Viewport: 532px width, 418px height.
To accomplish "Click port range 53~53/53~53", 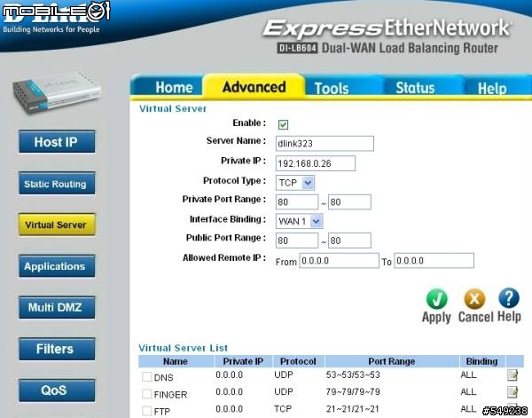I will click(353, 375).
